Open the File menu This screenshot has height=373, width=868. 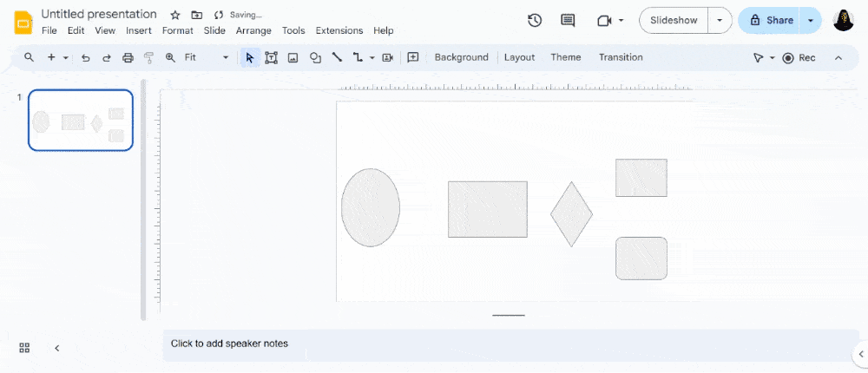click(x=49, y=31)
